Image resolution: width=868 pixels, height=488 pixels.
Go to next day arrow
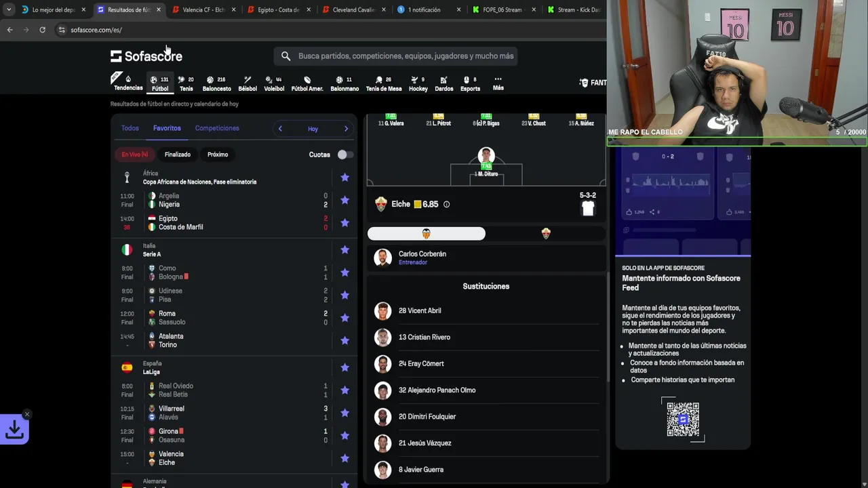tap(346, 129)
